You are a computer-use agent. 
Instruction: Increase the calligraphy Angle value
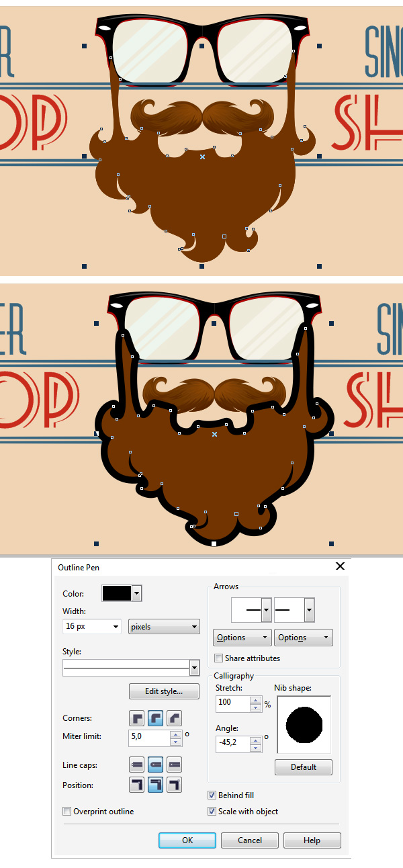pos(255,740)
